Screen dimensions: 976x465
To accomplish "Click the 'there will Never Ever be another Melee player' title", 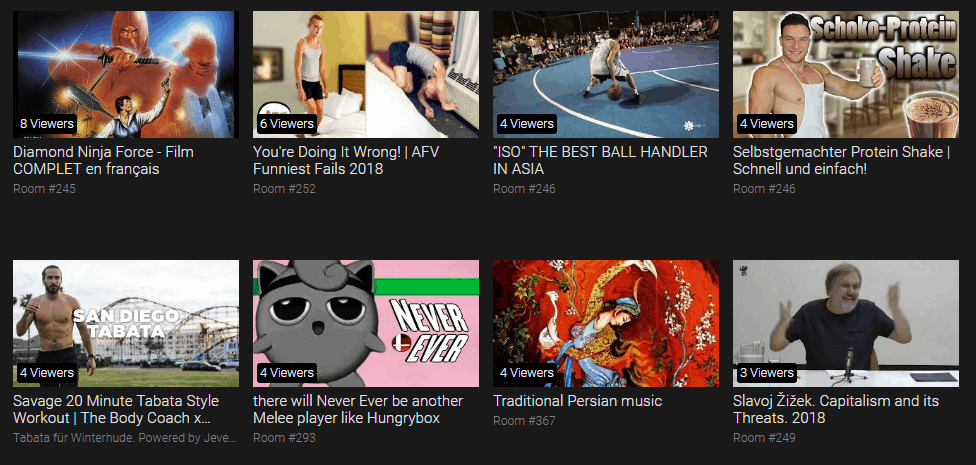I will pos(358,409).
